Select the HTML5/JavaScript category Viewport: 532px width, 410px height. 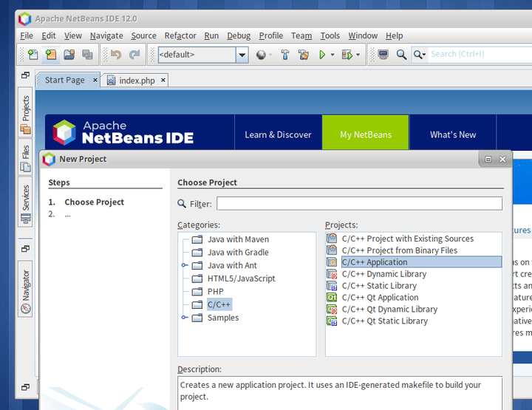coord(241,279)
